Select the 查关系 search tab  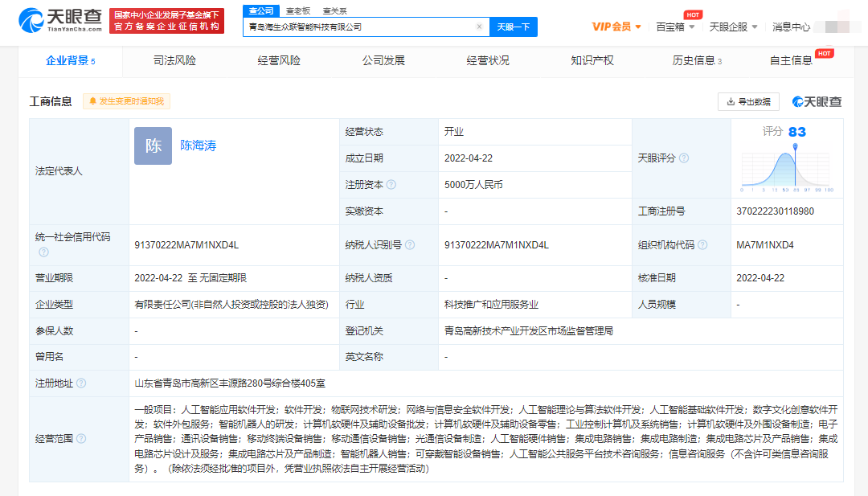tap(335, 10)
